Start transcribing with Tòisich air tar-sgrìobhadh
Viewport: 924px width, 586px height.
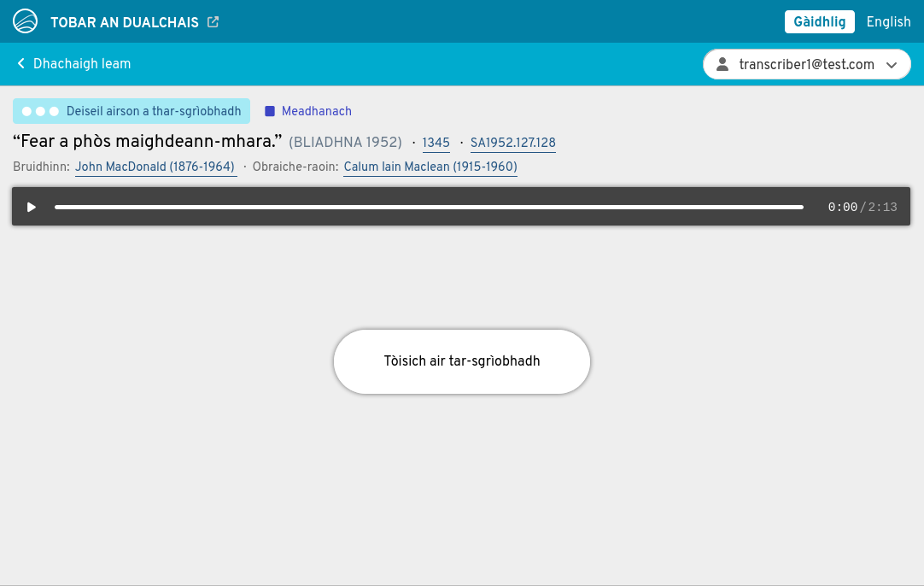coord(461,361)
